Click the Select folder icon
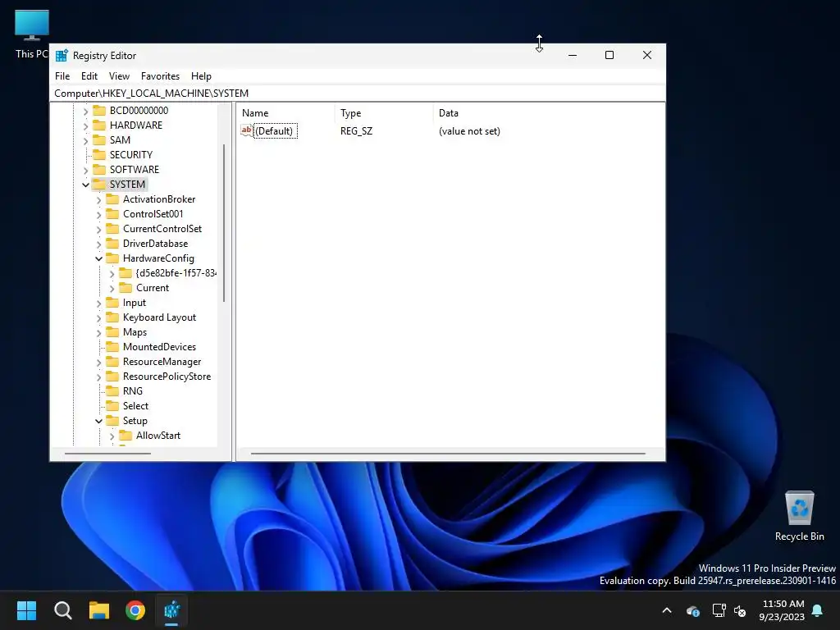840x630 pixels. pos(112,406)
